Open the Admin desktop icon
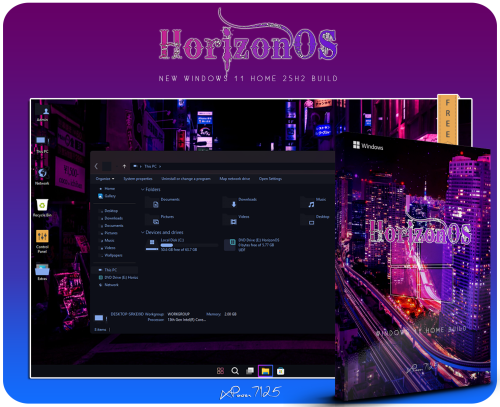This screenshot has height=407, width=500. point(43,113)
